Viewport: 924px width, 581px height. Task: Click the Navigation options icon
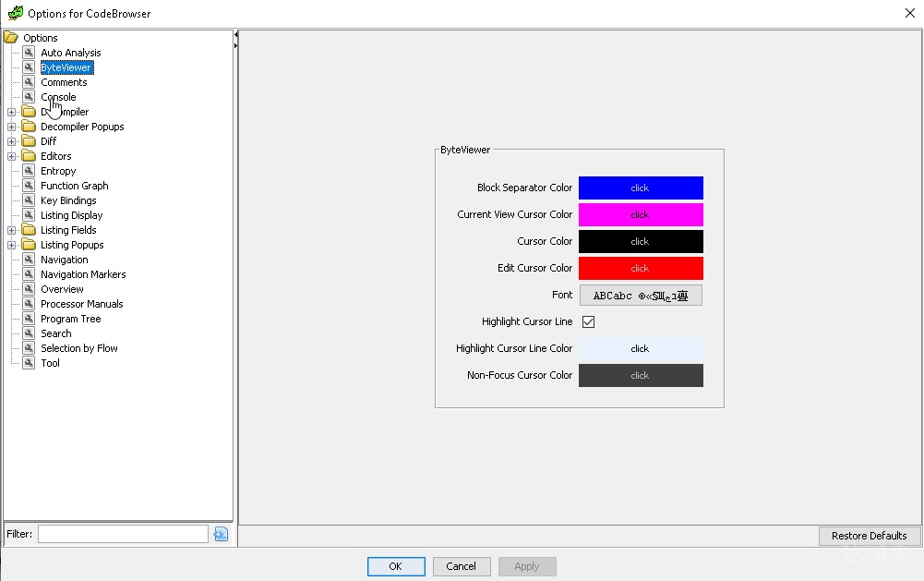click(29, 259)
